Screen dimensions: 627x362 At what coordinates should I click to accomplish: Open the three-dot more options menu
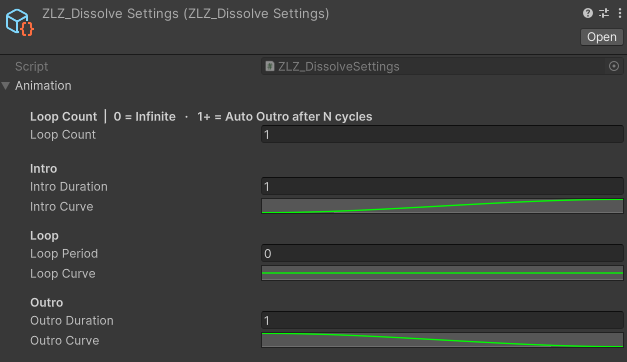[x=619, y=13]
